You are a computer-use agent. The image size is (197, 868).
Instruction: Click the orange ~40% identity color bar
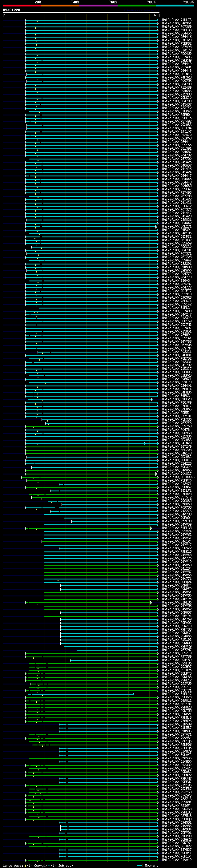[60, 6]
